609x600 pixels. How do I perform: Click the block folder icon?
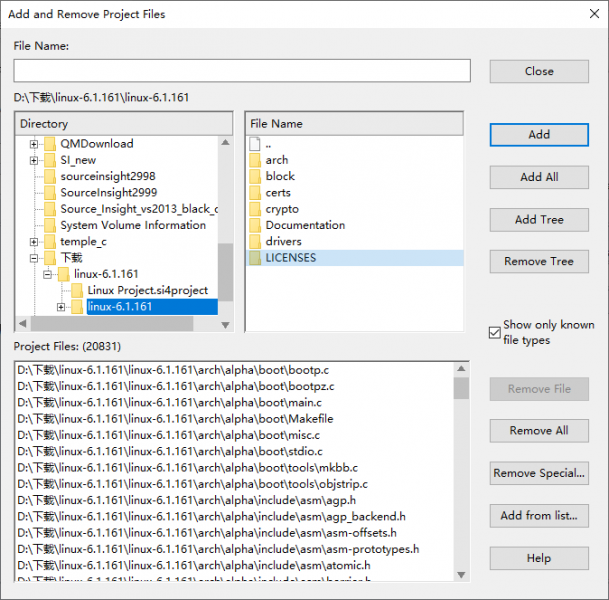pos(254,176)
